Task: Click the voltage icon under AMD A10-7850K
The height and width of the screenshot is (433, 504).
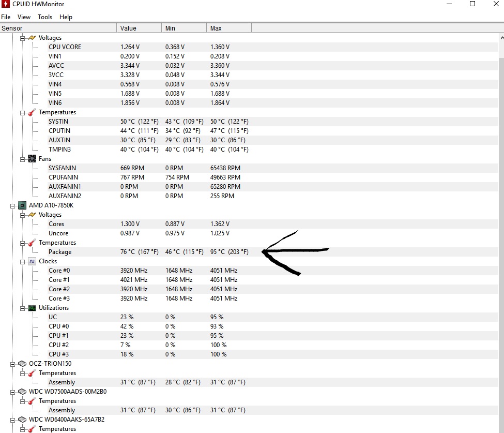Action: click(32, 215)
